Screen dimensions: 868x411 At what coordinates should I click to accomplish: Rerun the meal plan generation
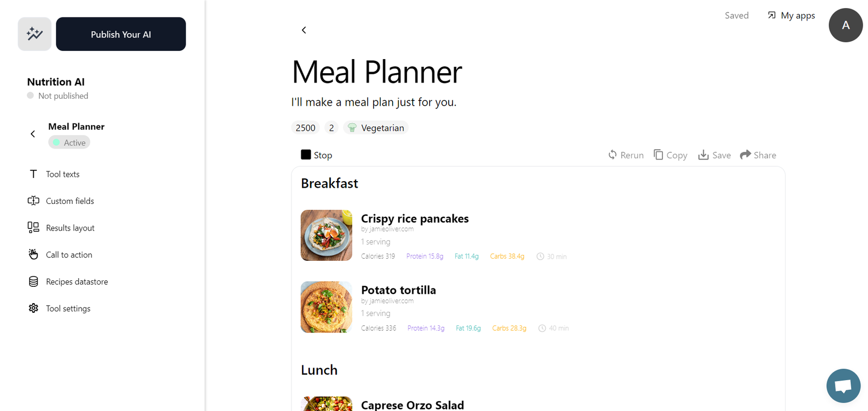[x=626, y=155]
